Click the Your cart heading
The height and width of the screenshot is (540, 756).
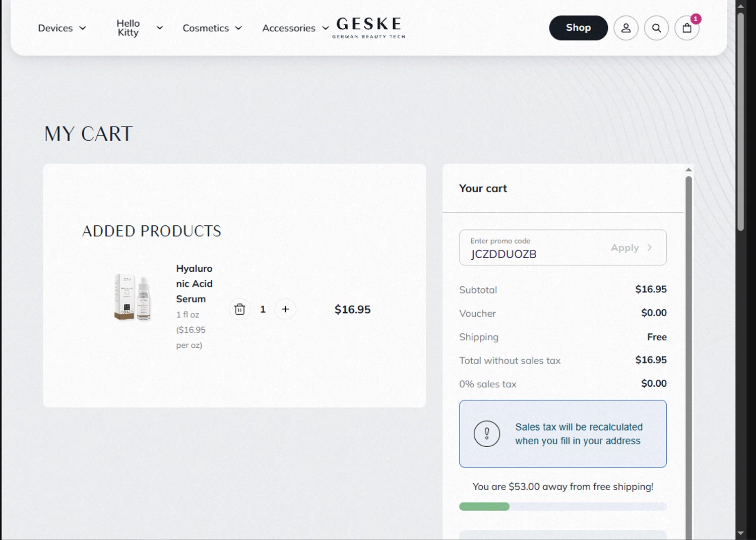tap(483, 189)
